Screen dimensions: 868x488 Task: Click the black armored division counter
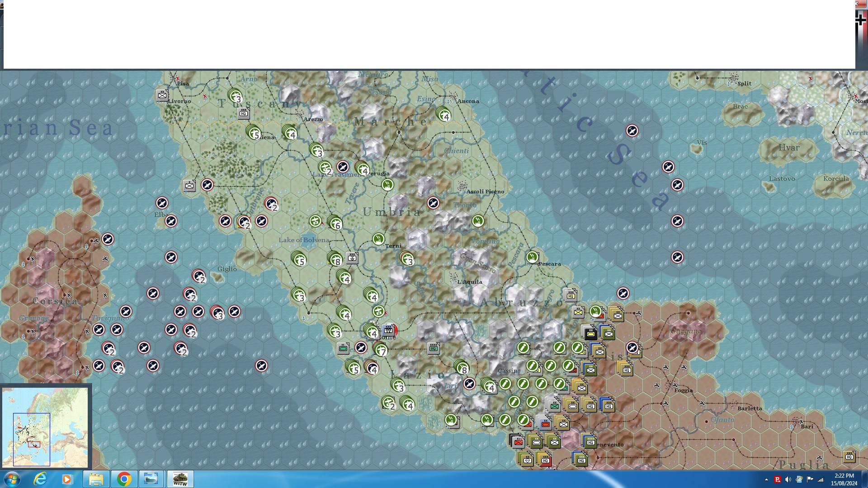590,333
